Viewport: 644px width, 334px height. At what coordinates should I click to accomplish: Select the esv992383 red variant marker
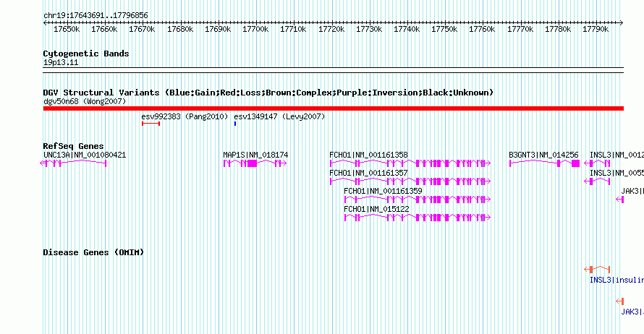151,124
